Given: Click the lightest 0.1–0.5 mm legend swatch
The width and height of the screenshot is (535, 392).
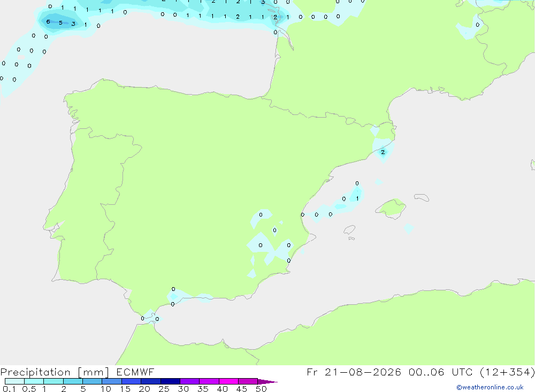Looking at the screenshot, I should coord(14,381).
